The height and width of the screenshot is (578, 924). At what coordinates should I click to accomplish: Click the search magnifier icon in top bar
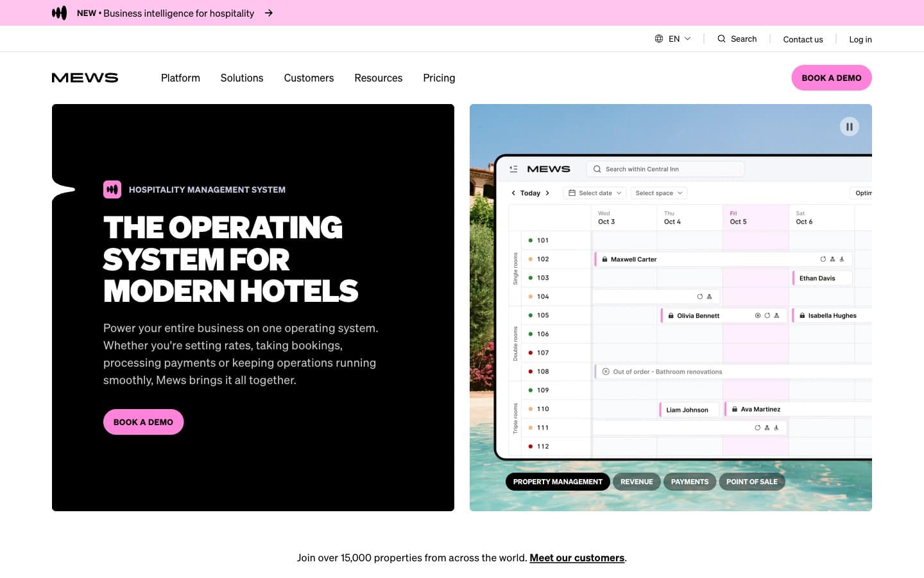click(722, 39)
